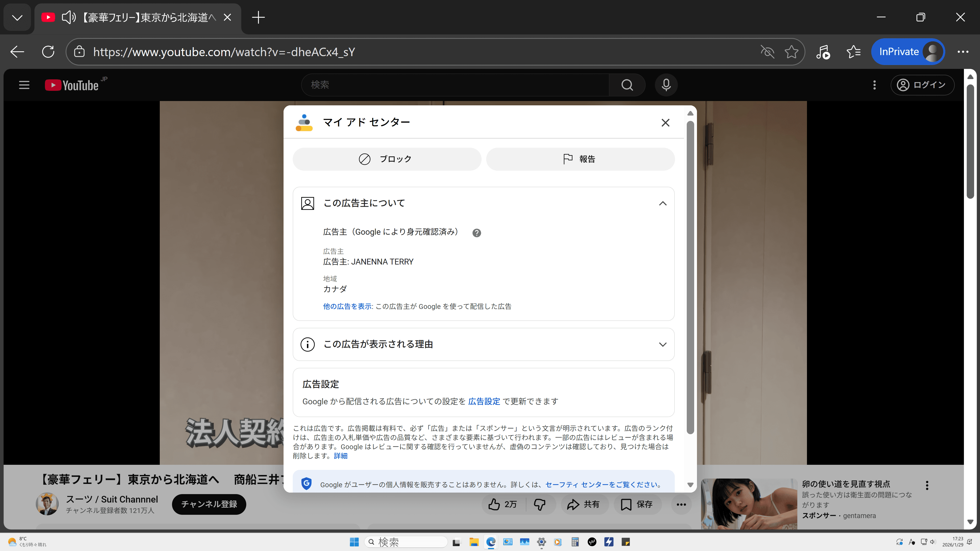Dislike the video thumbs down

click(x=540, y=504)
